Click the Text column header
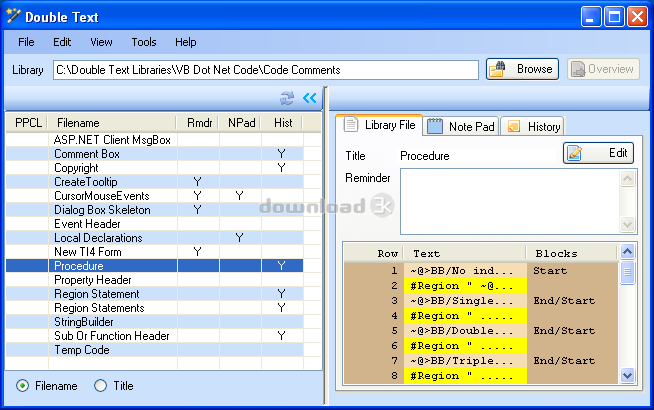 (465, 253)
